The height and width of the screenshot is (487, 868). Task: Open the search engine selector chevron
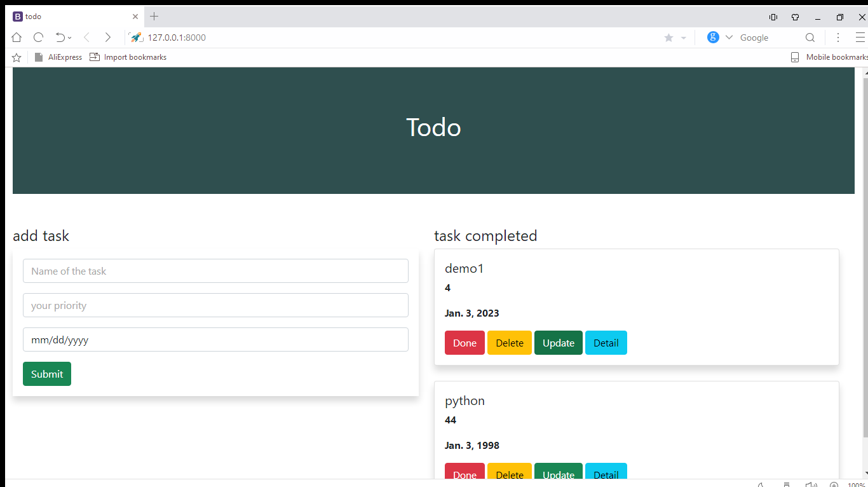[728, 38]
